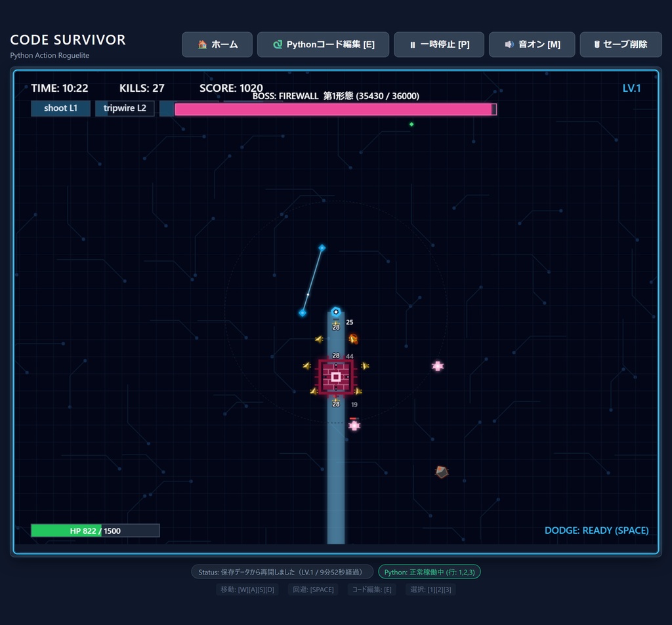Click the pink enemy below the boss

tap(354, 426)
